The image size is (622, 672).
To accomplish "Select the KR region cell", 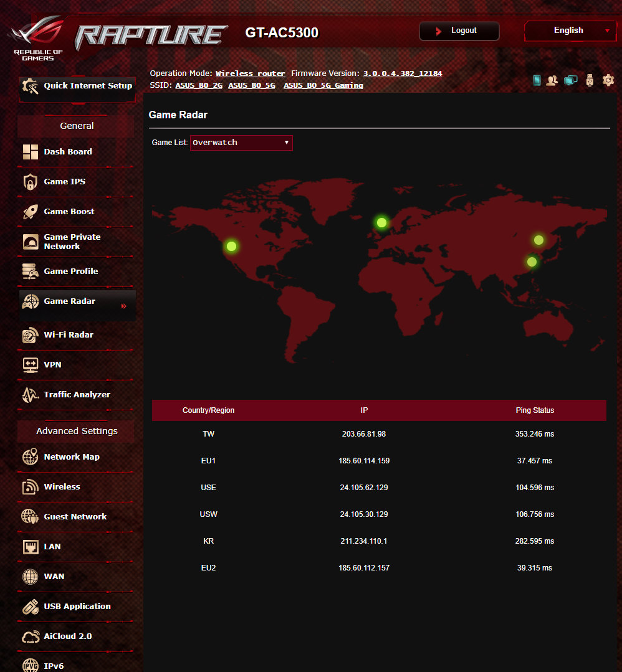I will 209,541.
